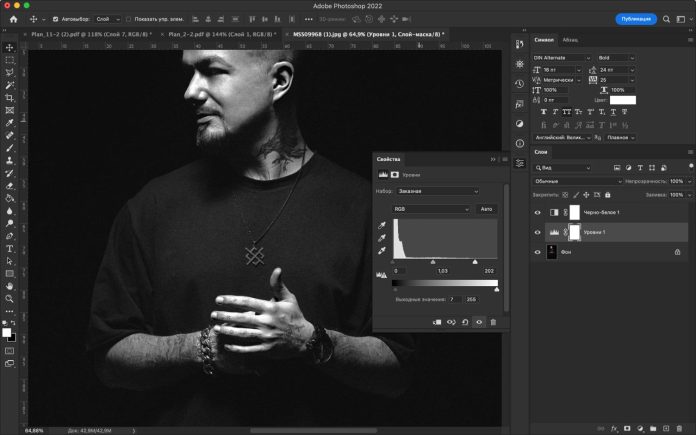The height and width of the screenshot is (435, 696).
Task: Switch to the Plan_2-2.pdf document tab
Action: pyautogui.click(x=222, y=34)
